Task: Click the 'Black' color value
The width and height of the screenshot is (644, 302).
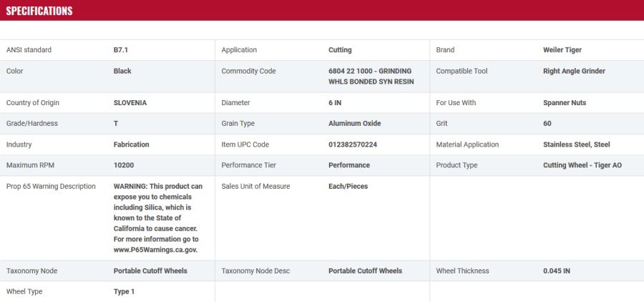Action: pos(122,71)
